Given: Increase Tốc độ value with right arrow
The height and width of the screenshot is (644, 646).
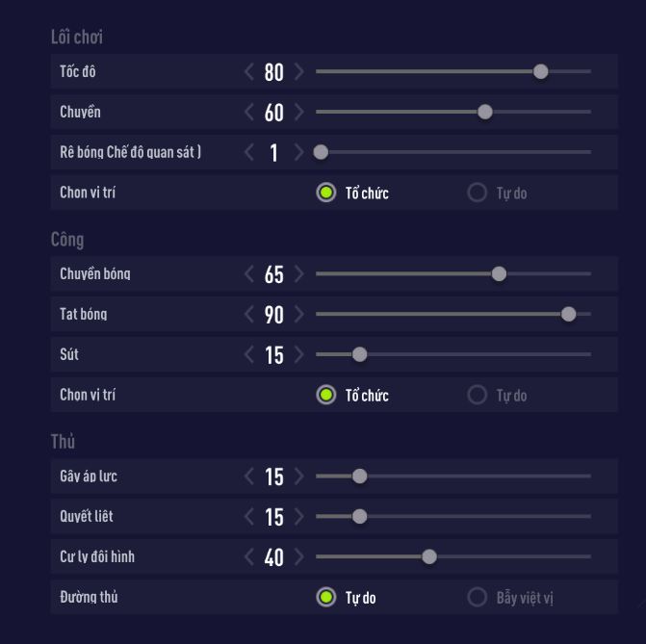Looking at the screenshot, I should [298, 72].
